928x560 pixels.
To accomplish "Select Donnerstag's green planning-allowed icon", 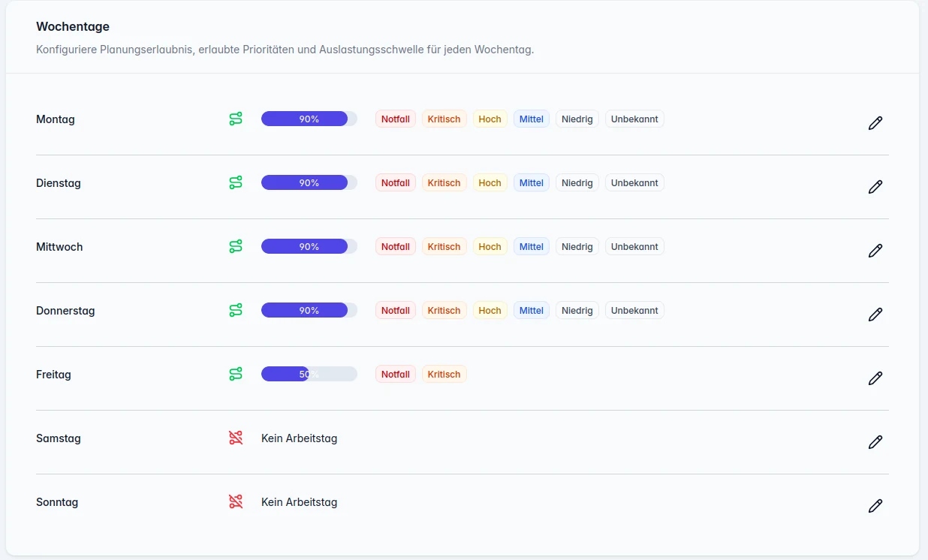I will [236, 310].
